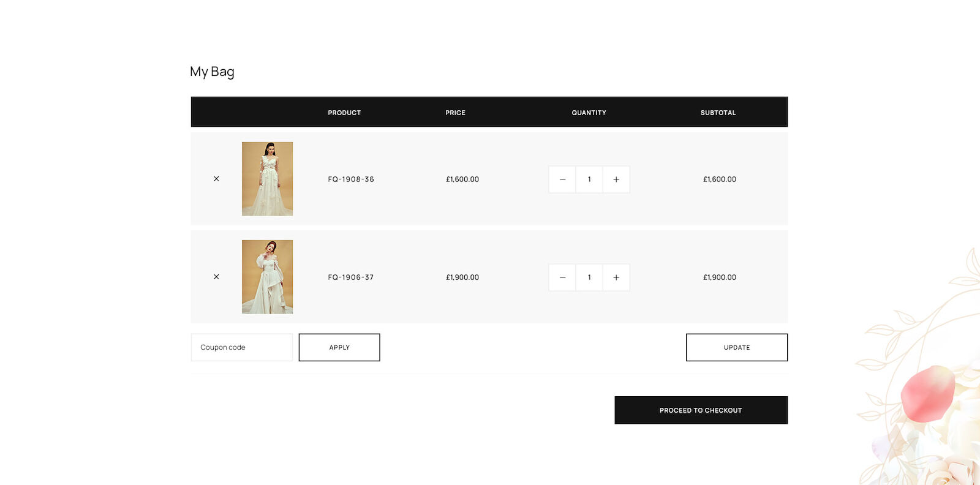This screenshot has width=980, height=485.
Task: Click the Product column header
Action: point(344,113)
